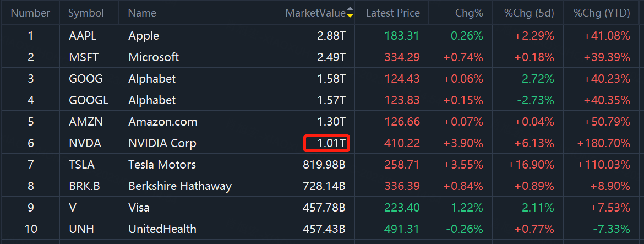Click Visa's -1.22% change value
This screenshot has width=644, height=244.
[x=465, y=208]
